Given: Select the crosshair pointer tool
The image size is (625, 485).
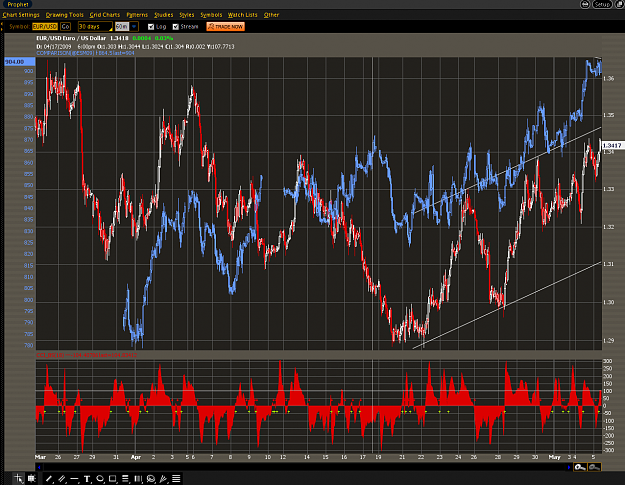Looking at the screenshot, I should 18,478.
